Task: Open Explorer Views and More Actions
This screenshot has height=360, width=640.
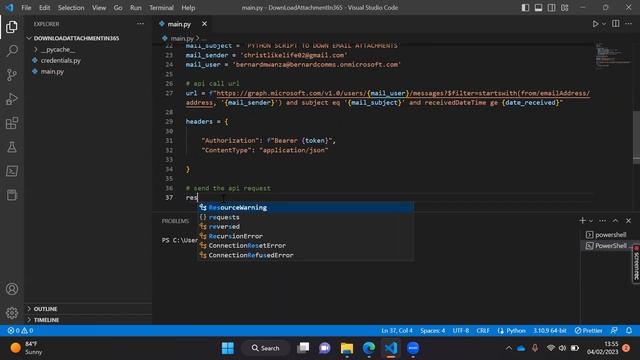Action: [140, 24]
